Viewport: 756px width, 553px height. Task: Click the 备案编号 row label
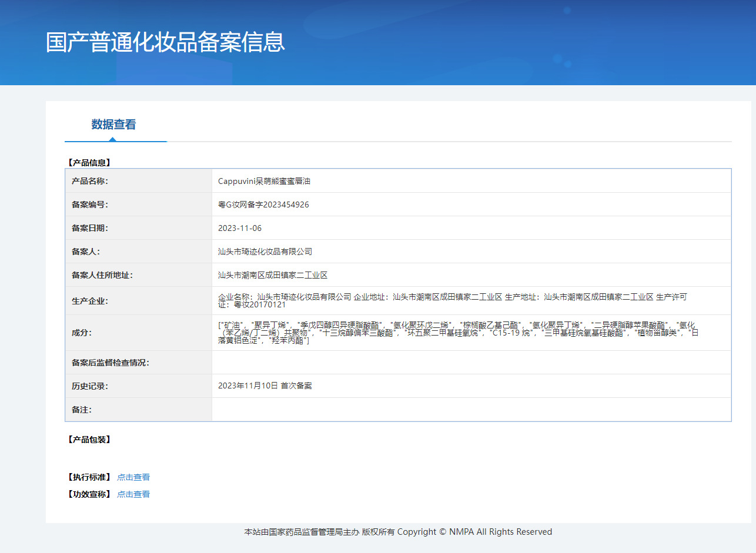coord(90,205)
